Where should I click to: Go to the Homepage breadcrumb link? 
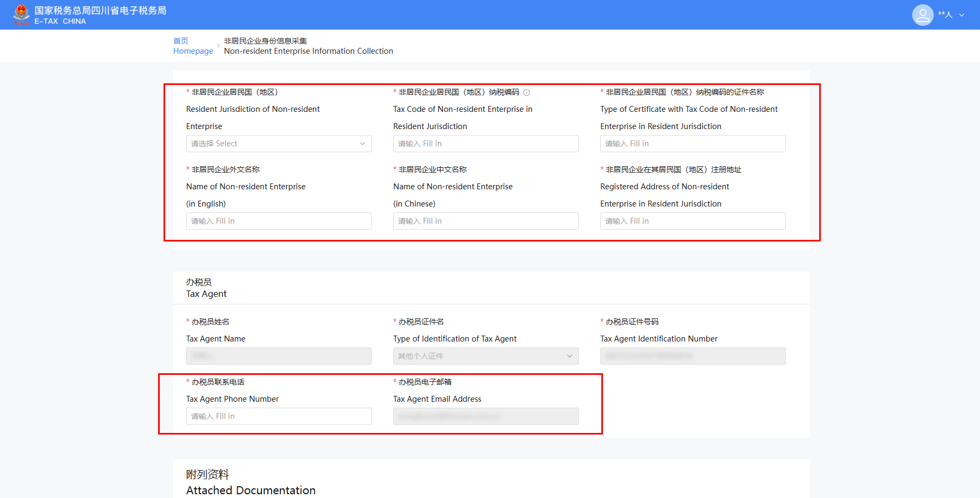point(193,51)
